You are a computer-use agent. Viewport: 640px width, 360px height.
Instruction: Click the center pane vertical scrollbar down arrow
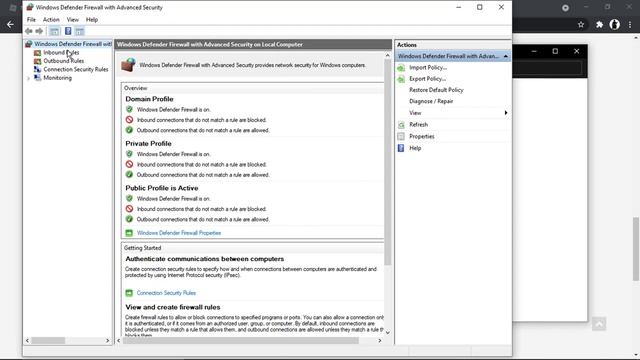point(387,332)
